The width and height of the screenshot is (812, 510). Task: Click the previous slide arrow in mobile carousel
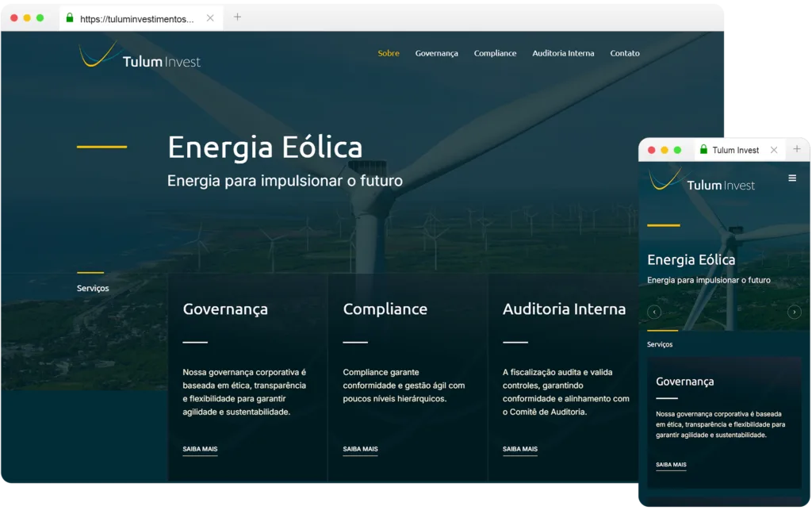click(x=654, y=313)
